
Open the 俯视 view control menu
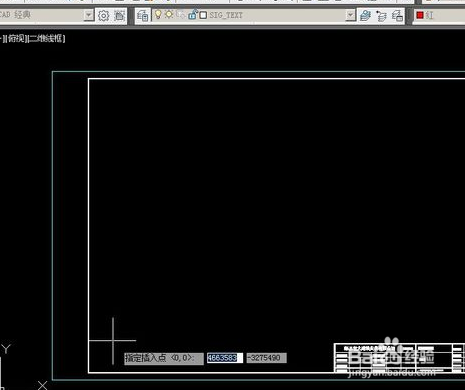coord(17,39)
